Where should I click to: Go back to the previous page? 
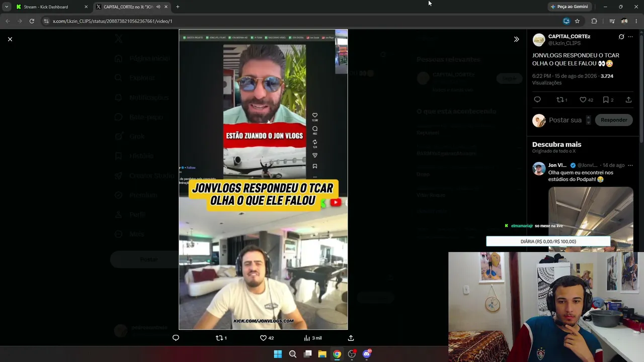[8, 21]
